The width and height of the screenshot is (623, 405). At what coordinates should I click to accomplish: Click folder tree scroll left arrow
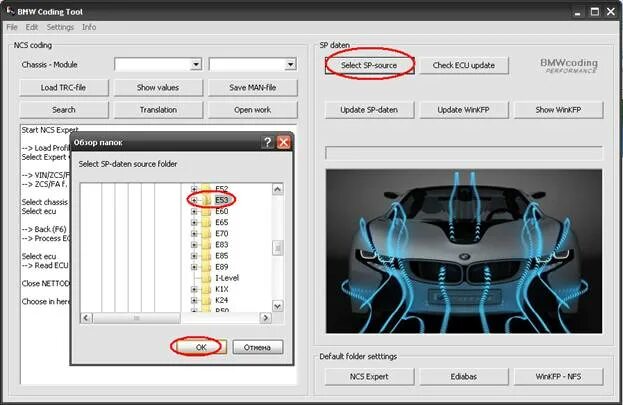[86, 318]
